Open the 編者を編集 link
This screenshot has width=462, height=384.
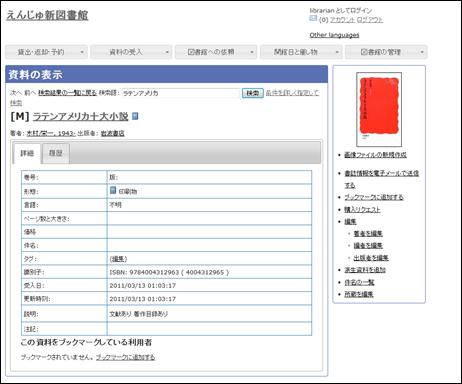[x=368, y=246]
